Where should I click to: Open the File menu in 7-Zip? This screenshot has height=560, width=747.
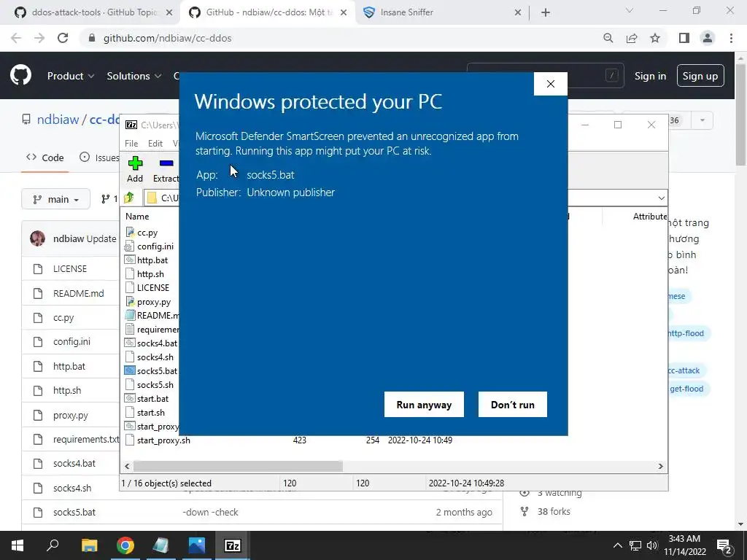point(131,144)
